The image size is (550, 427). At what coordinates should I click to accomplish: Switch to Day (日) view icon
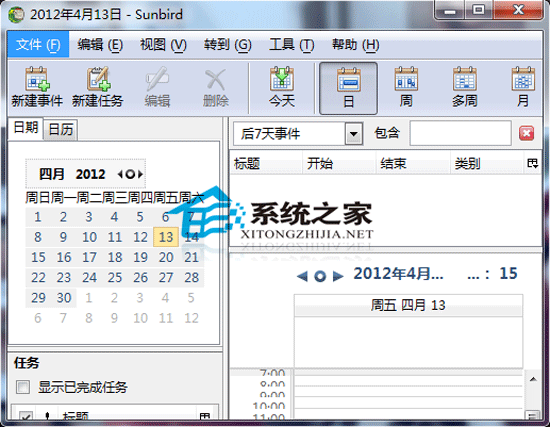click(348, 80)
